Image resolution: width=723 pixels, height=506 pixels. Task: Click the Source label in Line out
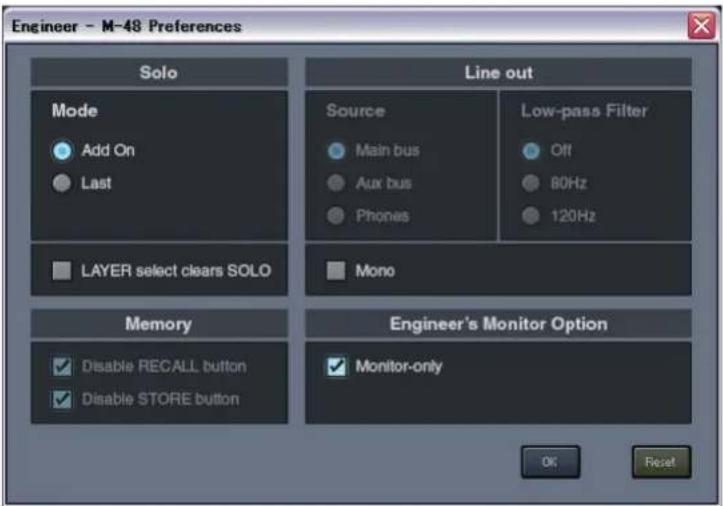pos(356,111)
